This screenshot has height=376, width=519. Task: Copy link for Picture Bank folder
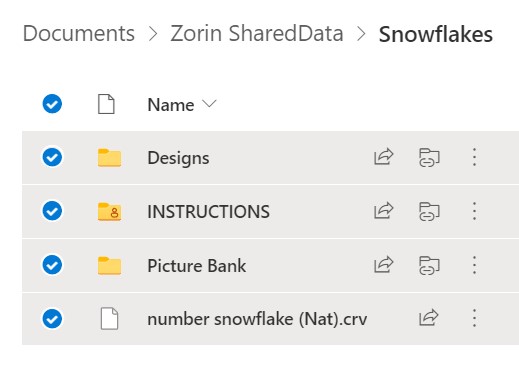[429, 265]
